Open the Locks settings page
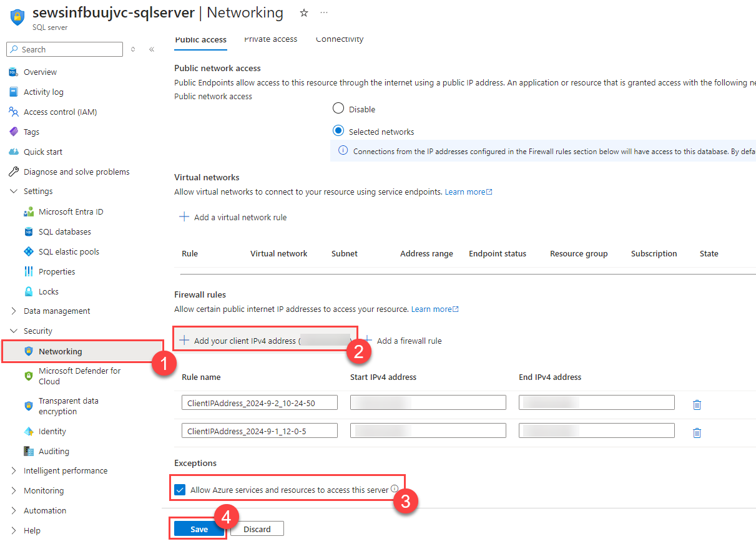 49,291
